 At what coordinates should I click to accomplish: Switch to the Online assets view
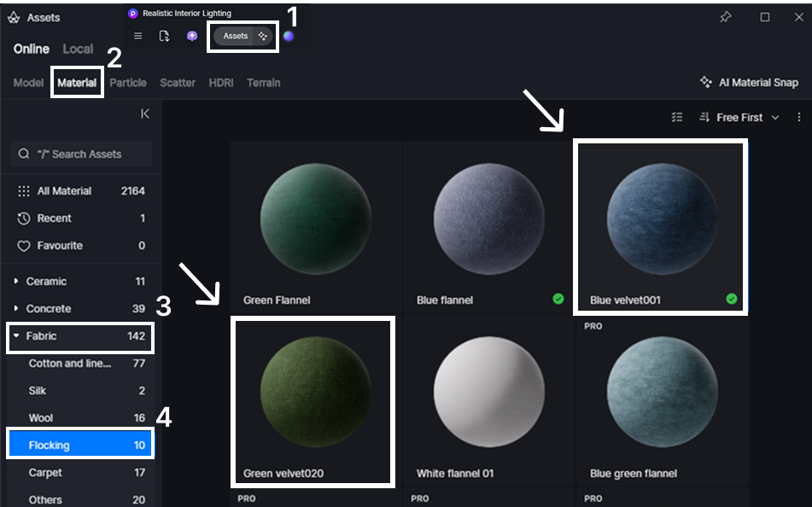[x=32, y=49]
